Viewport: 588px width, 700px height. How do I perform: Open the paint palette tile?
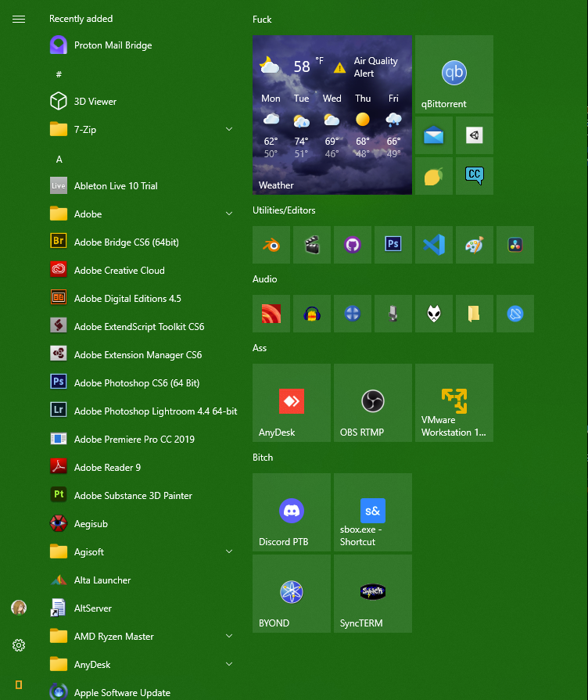(474, 245)
